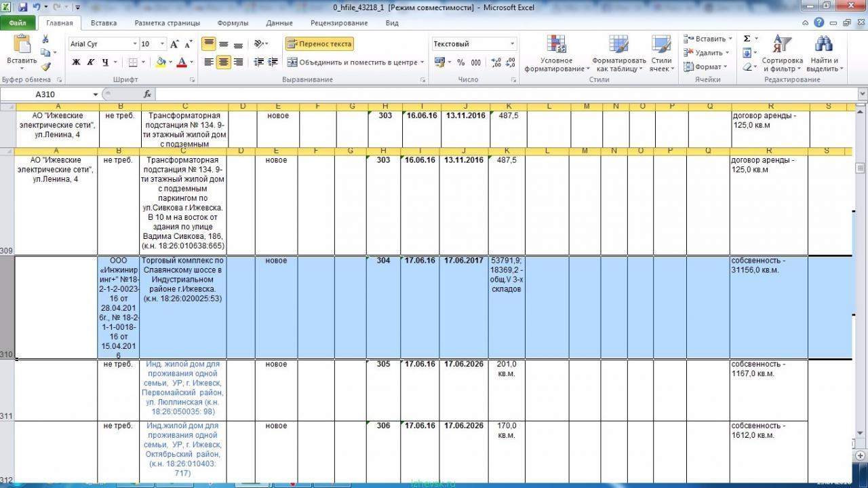The width and height of the screenshot is (868, 488).
Task: Switch to the Вставка tab
Action: point(104,23)
